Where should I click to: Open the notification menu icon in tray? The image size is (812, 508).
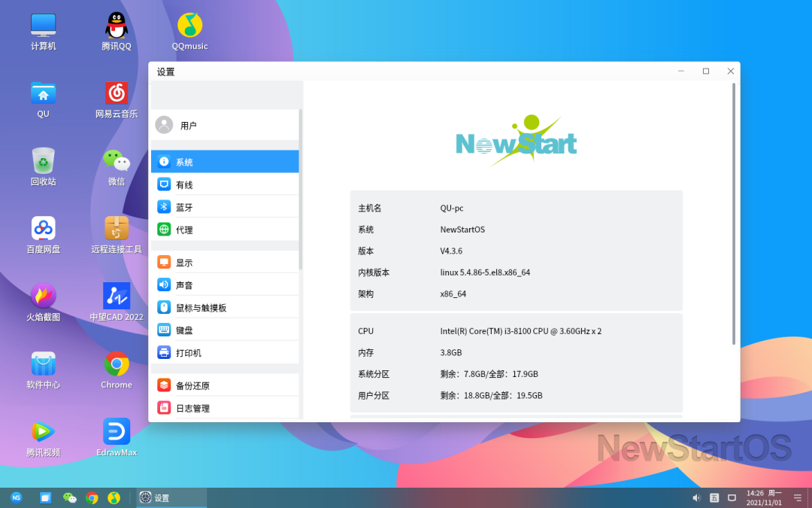798,497
